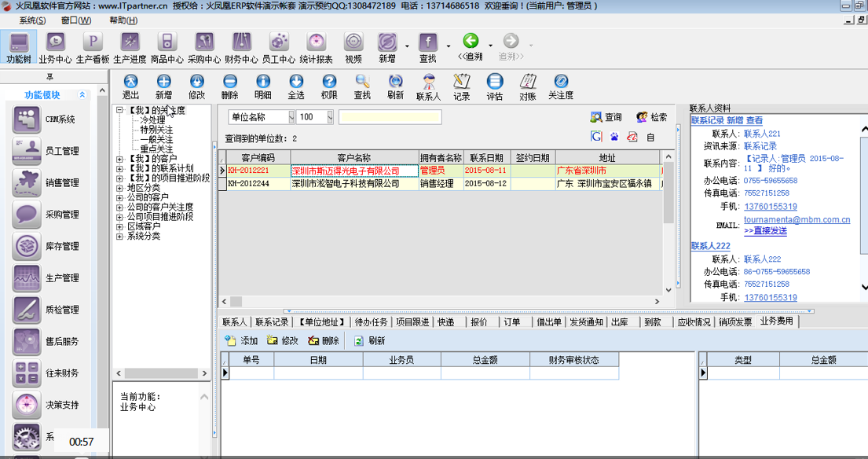
Task: Click the 全选 icon
Action: 296,87
